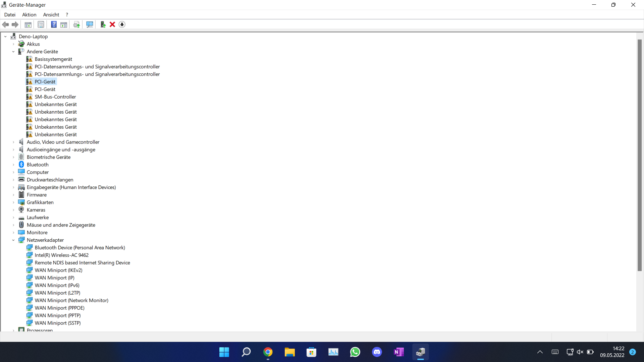Image resolution: width=644 pixels, height=362 pixels.
Task: Expand the Bluetooth category
Action: pos(13,165)
